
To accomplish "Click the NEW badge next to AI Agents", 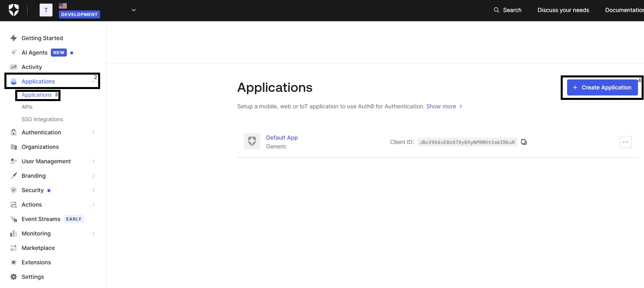I will [x=59, y=53].
